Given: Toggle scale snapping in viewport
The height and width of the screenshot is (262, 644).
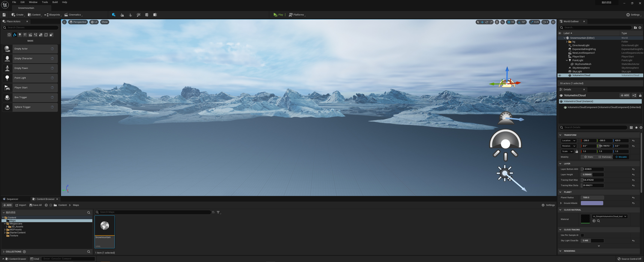Looking at the screenshot, I should click(x=532, y=22).
